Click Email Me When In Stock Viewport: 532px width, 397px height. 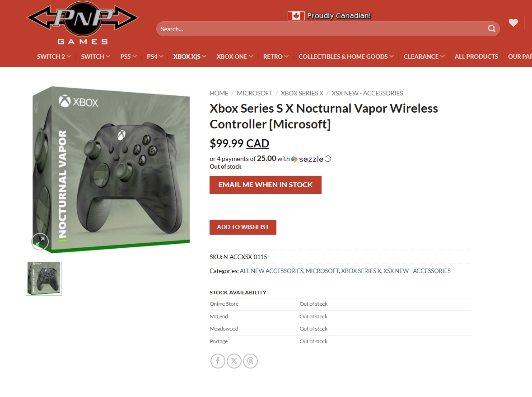point(265,185)
